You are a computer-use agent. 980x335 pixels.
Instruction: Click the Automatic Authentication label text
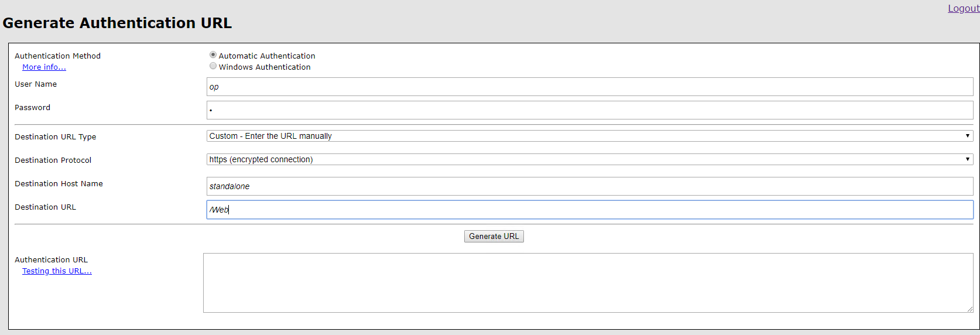point(267,56)
